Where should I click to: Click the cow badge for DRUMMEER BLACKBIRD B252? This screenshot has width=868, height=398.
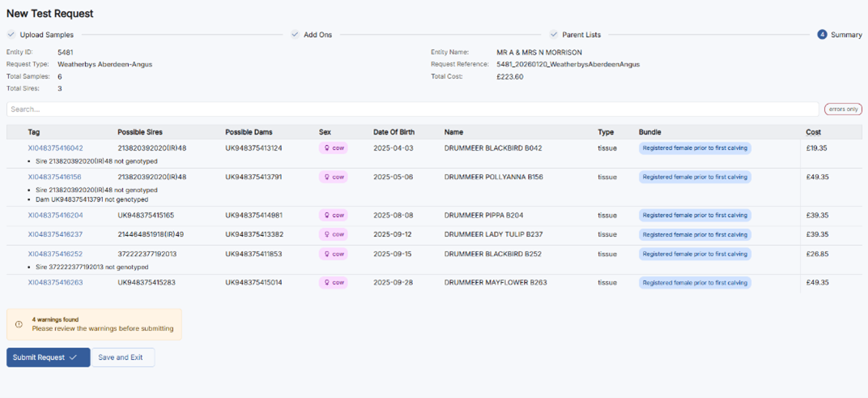click(334, 254)
